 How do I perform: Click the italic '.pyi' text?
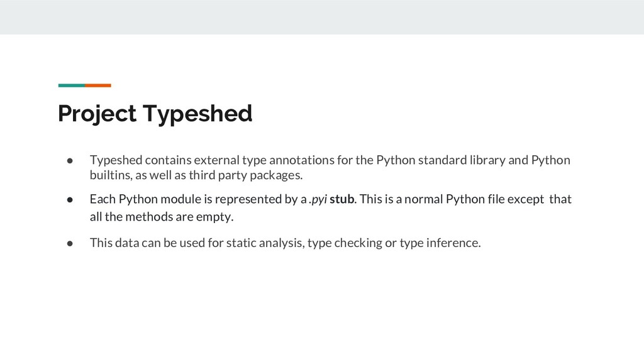point(318,199)
